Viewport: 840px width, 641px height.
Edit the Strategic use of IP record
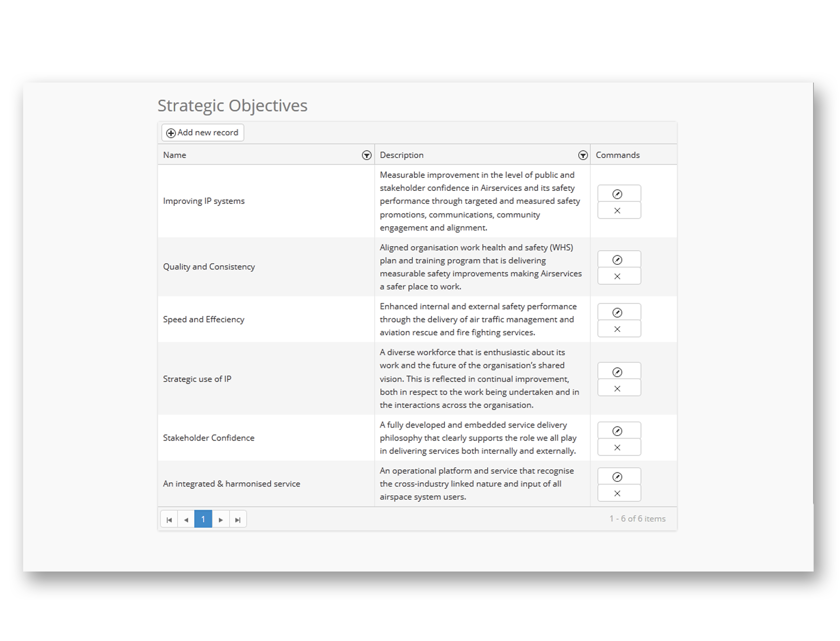pos(619,372)
